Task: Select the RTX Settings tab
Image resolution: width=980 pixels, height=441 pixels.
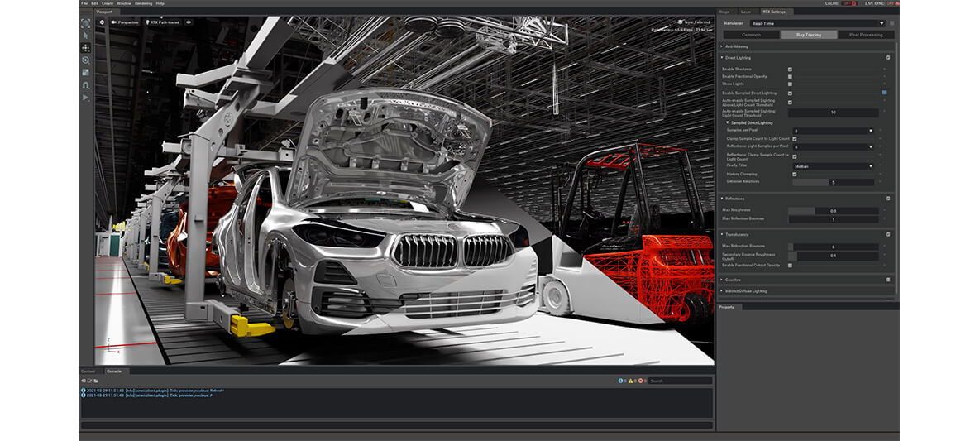Action: [776, 12]
